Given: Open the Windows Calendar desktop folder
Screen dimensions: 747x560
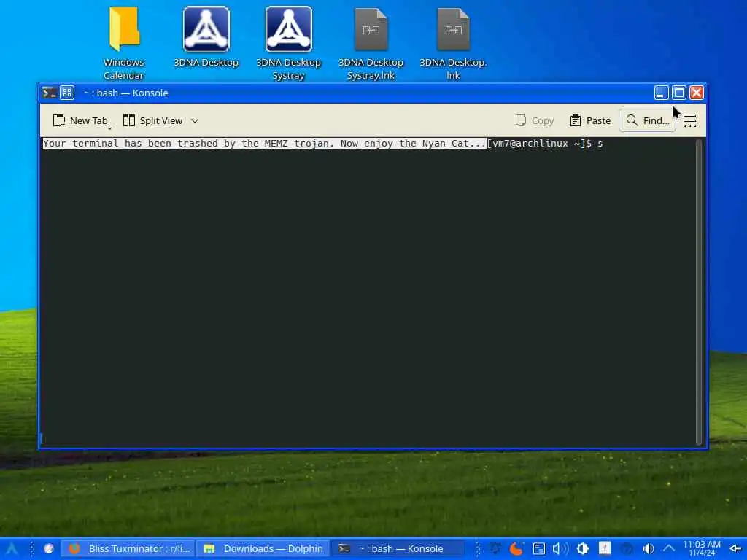Looking at the screenshot, I should [124, 44].
